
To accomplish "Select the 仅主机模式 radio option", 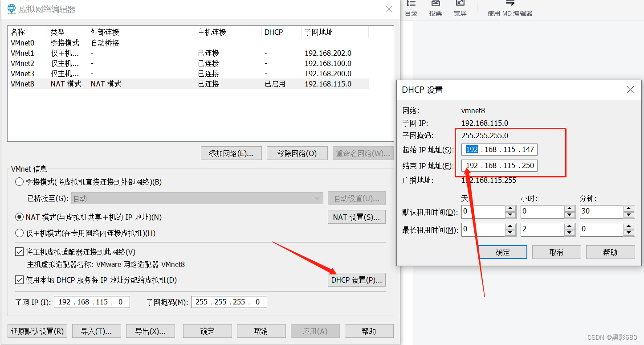I will [19, 233].
